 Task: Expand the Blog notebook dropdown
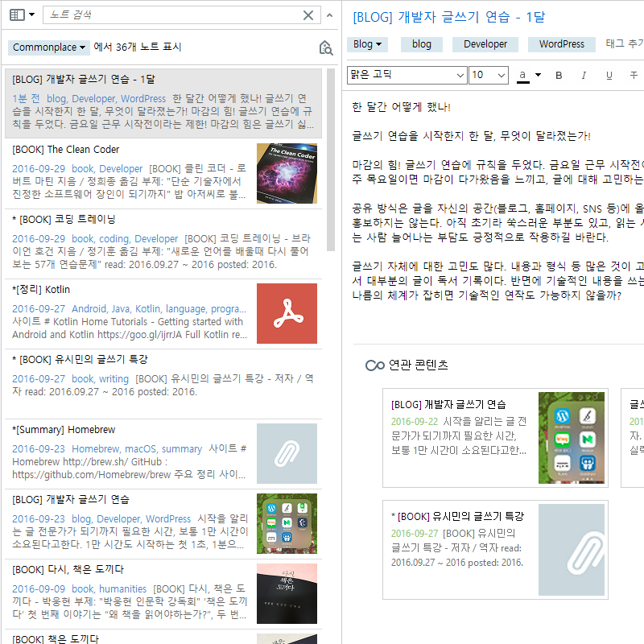click(367, 44)
